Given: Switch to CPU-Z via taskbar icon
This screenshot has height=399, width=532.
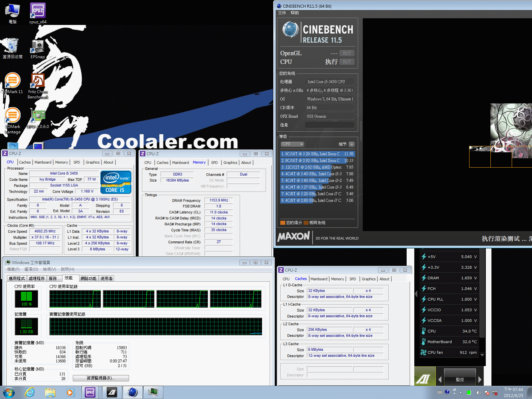Looking at the screenshot, I should click(90, 393).
